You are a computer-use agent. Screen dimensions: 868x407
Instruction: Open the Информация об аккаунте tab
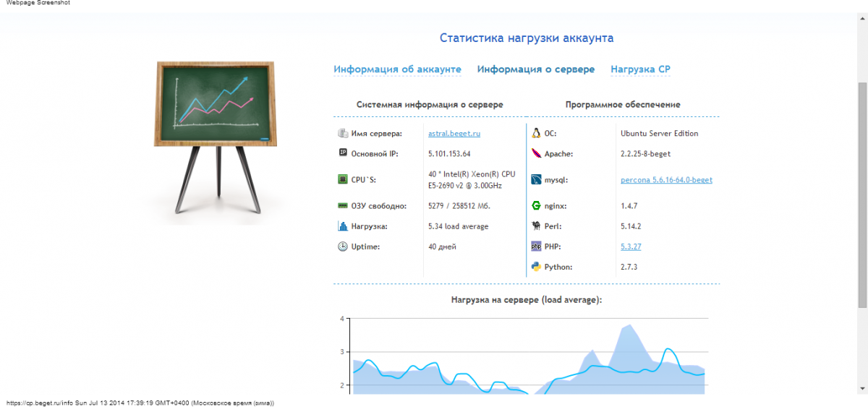(x=397, y=69)
